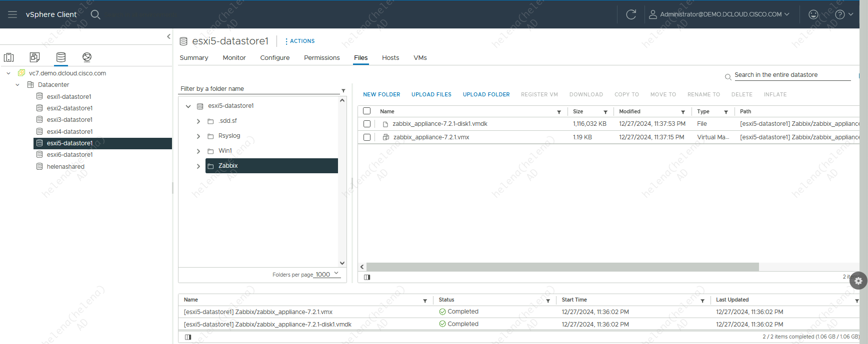Select the Networking inventory view icon

coord(87,57)
